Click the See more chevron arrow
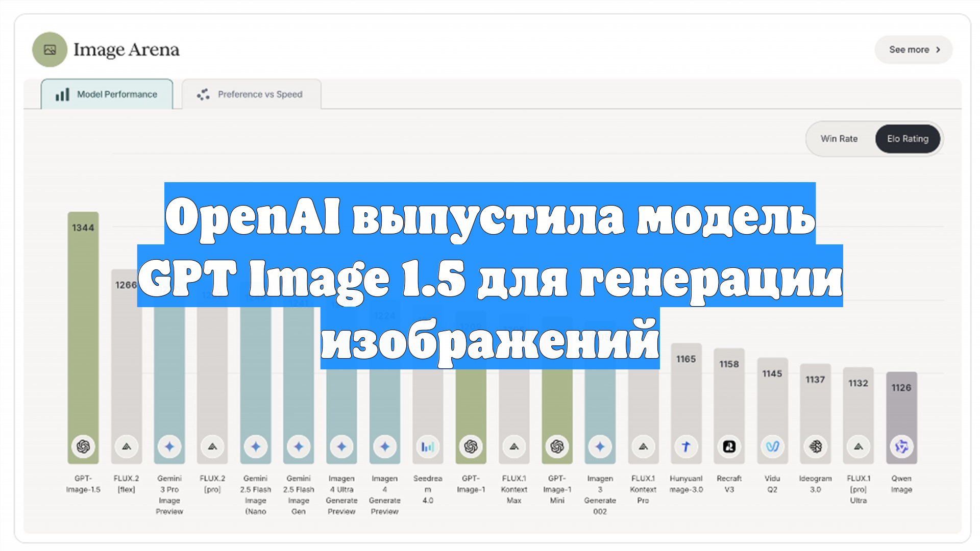The width and height of the screenshot is (980, 551). tap(938, 49)
